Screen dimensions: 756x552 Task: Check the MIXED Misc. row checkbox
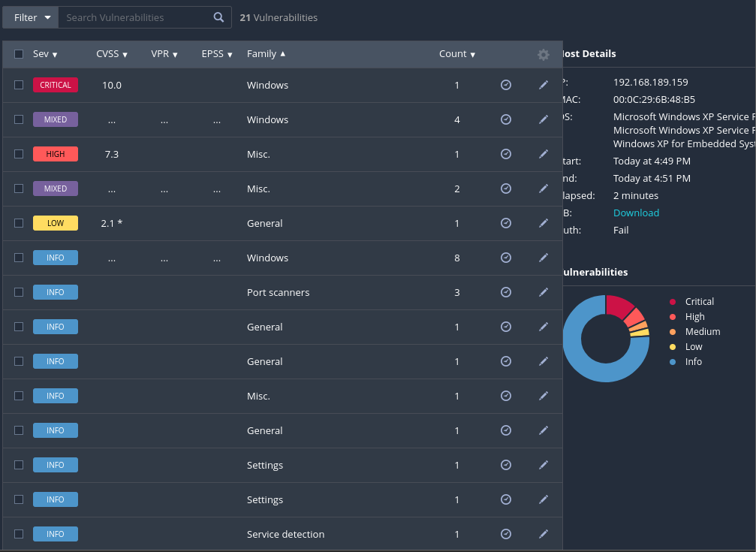(x=19, y=189)
